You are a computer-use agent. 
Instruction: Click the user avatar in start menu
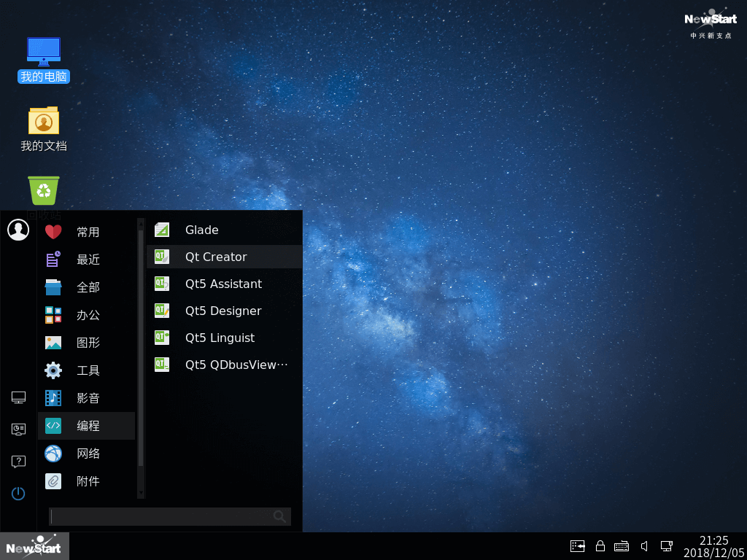tap(18, 230)
